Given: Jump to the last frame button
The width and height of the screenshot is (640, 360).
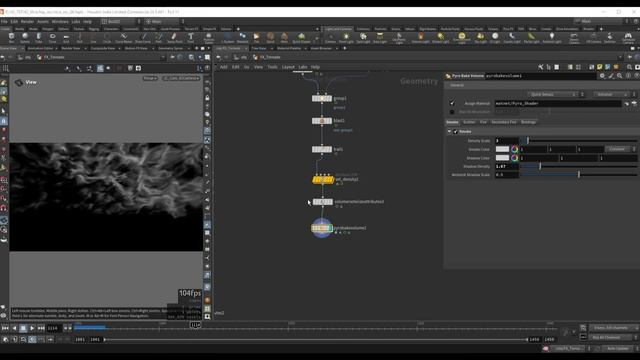Looking at the screenshot, I should (x=41, y=328).
